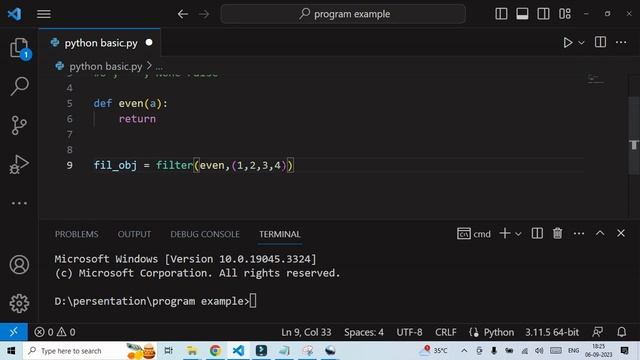This screenshot has height=360, width=640.
Task: Switch to the DEBUG CONSOLE tab
Action: point(205,234)
